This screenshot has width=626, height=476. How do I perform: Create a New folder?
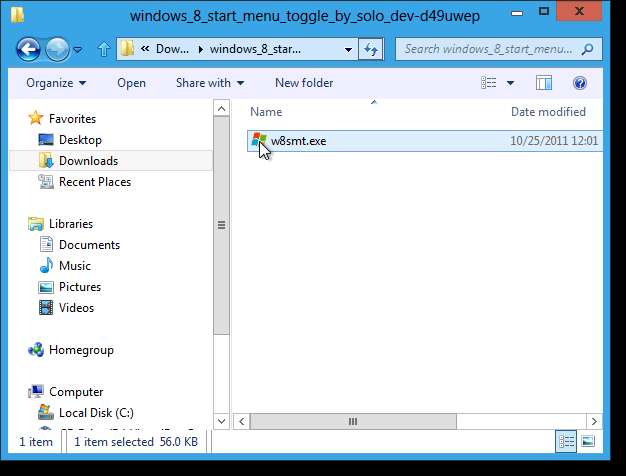click(304, 83)
